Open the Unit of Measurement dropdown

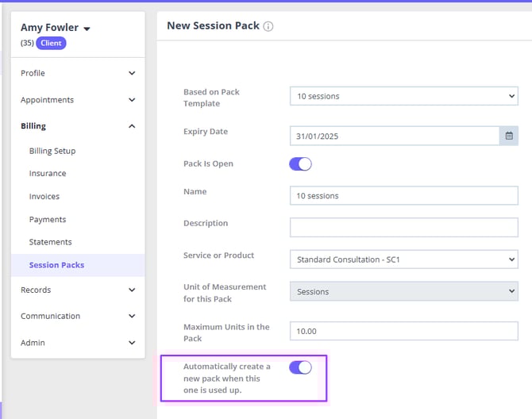coord(403,291)
